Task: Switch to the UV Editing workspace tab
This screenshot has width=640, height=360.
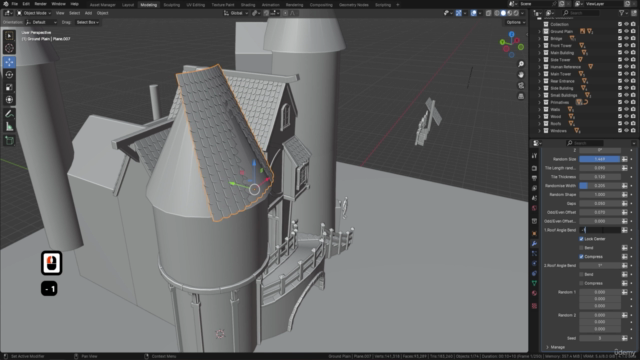Action: click(196, 5)
